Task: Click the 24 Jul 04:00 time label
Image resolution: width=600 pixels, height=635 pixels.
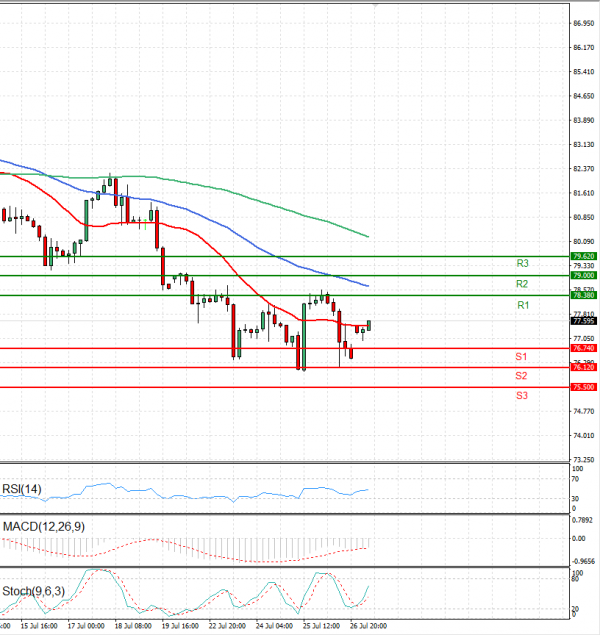Action: 274,626
